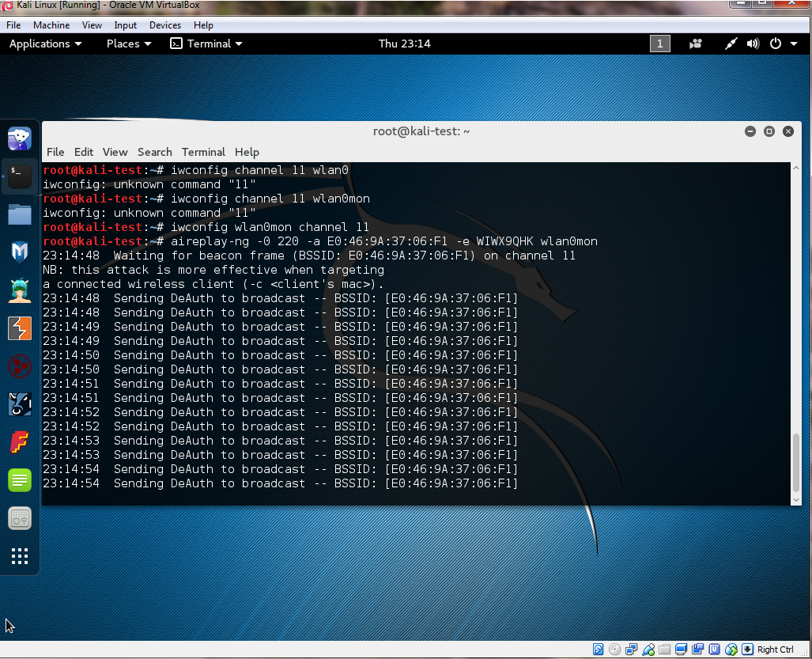Click the screen recorder icon in top bar
Screen dimensions: 812x659
[x=696, y=44]
